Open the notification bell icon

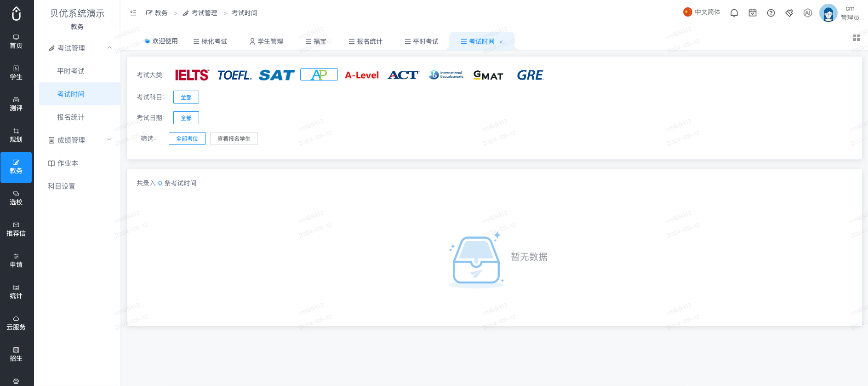(734, 13)
